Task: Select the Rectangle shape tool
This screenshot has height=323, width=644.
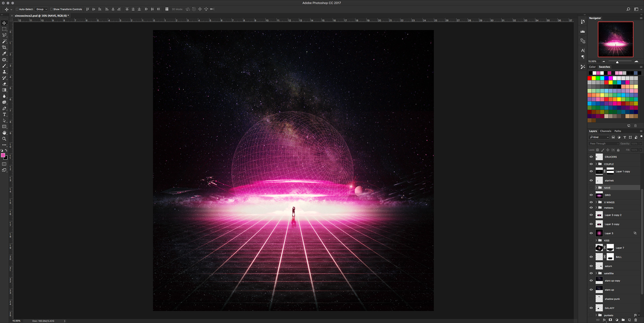Action: pyautogui.click(x=4, y=127)
